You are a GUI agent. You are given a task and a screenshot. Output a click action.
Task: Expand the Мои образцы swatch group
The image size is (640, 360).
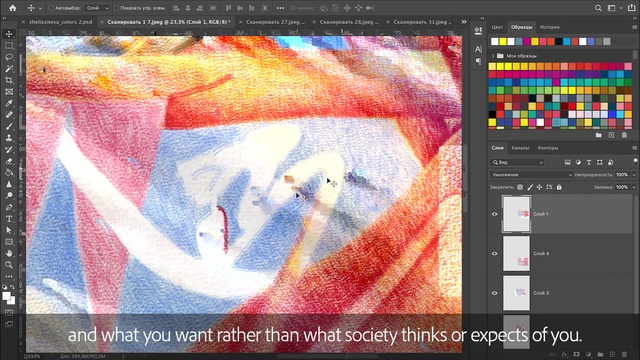coord(493,56)
